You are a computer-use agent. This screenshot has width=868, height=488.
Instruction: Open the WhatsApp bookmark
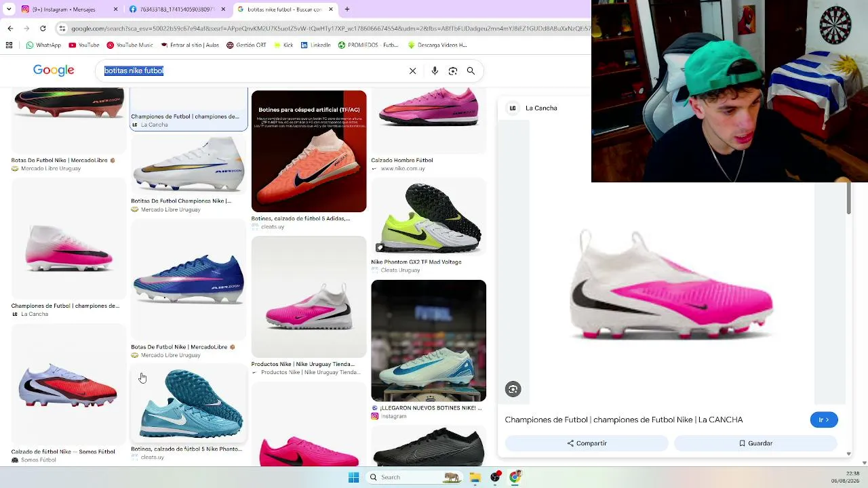pyautogui.click(x=43, y=45)
